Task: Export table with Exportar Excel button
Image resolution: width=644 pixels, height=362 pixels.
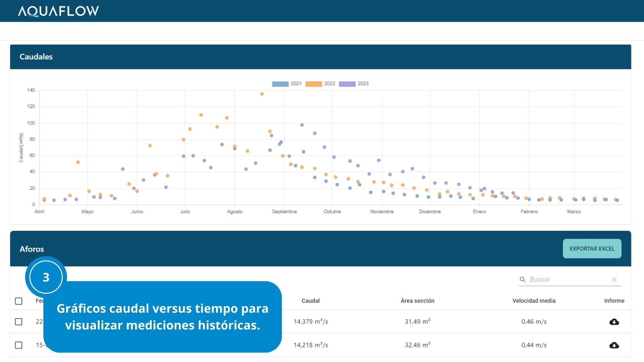Action: coord(592,249)
